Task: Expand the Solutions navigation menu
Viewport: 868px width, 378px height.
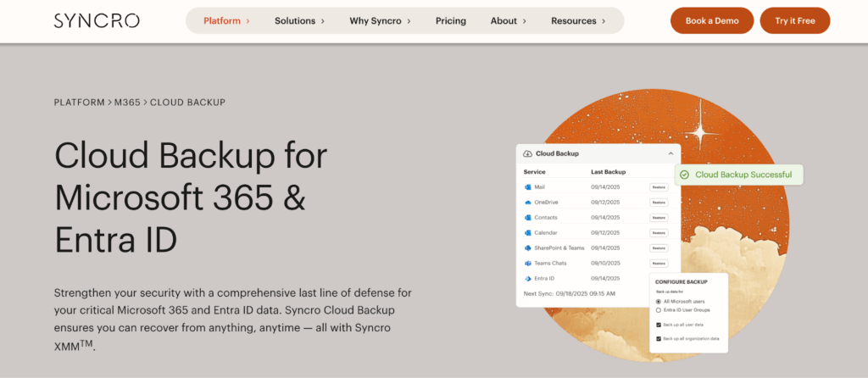Action: (300, 20)
